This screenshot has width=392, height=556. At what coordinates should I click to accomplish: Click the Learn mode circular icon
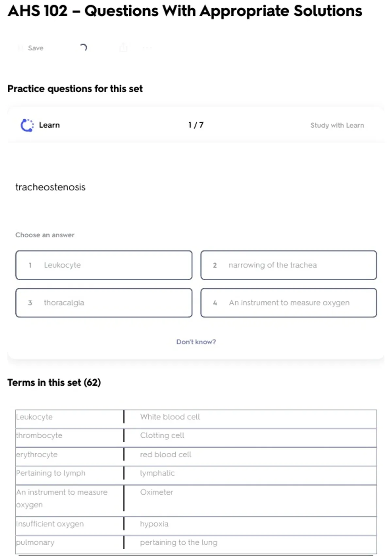pos(27,125)
